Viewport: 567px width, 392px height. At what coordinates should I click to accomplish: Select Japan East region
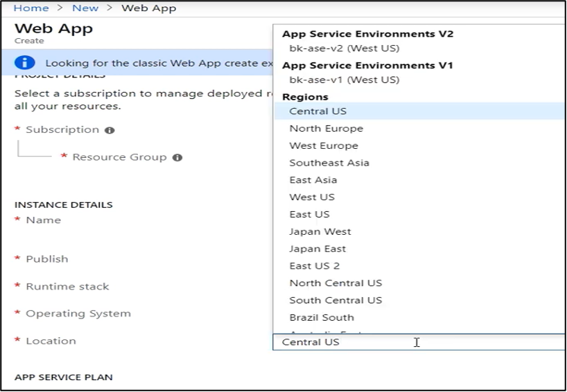317,249
